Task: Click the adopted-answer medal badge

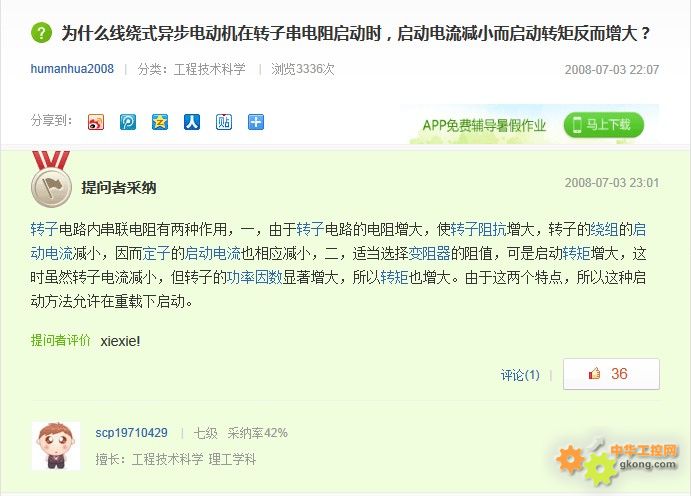Action: click(51, 179)
